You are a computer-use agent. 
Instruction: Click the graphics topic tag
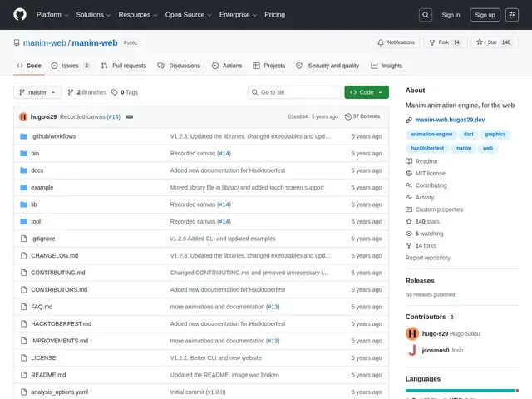(495, 135)
